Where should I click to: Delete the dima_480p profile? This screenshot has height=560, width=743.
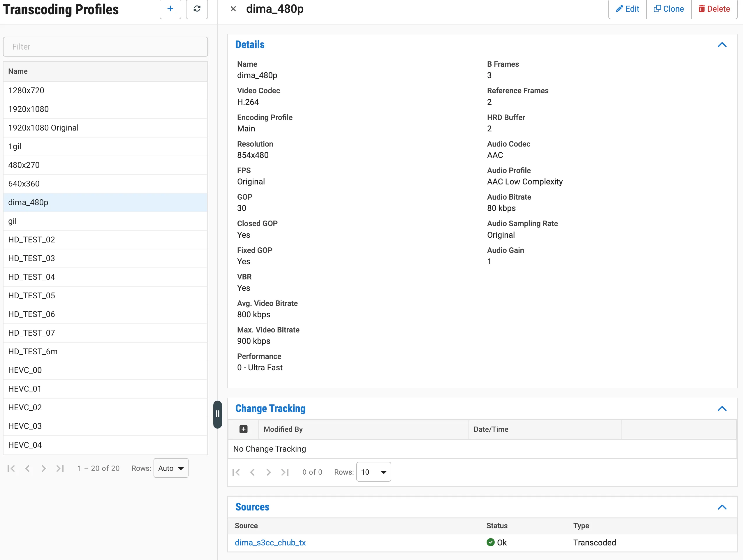[714, 9]
